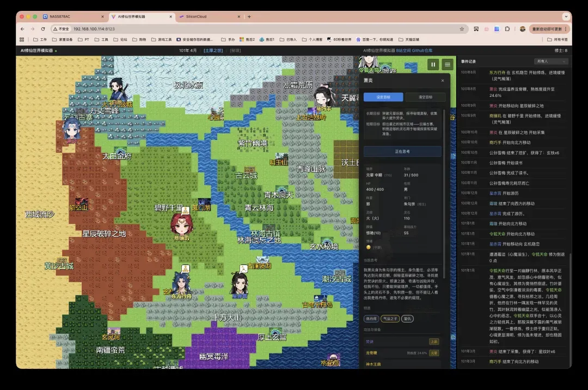The image size is (588, 390).
Task: Click the 古云城 city icon on the map
Action: (249, 170)
